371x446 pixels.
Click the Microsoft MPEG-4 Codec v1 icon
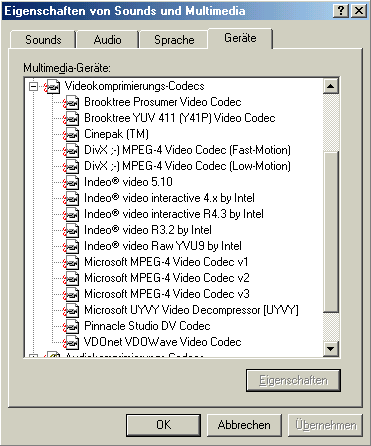point(71,262)
